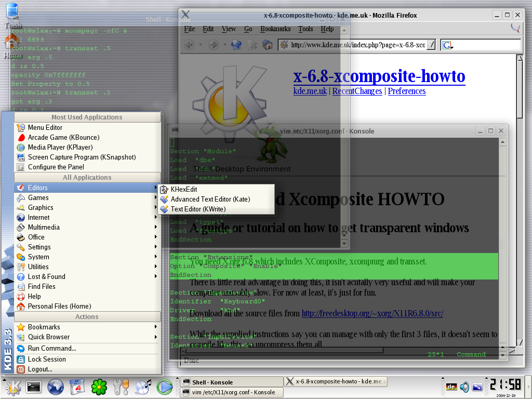The height and width of the screenshot is (399, 532).
Task: Choose Run Command... entry
Action: click(87, 348)
